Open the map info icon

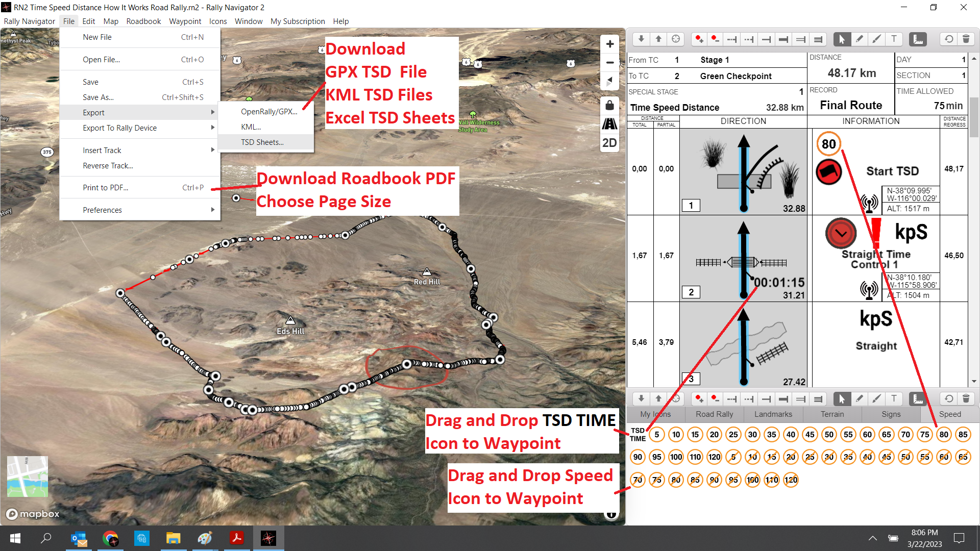click(x=611, y=514)
